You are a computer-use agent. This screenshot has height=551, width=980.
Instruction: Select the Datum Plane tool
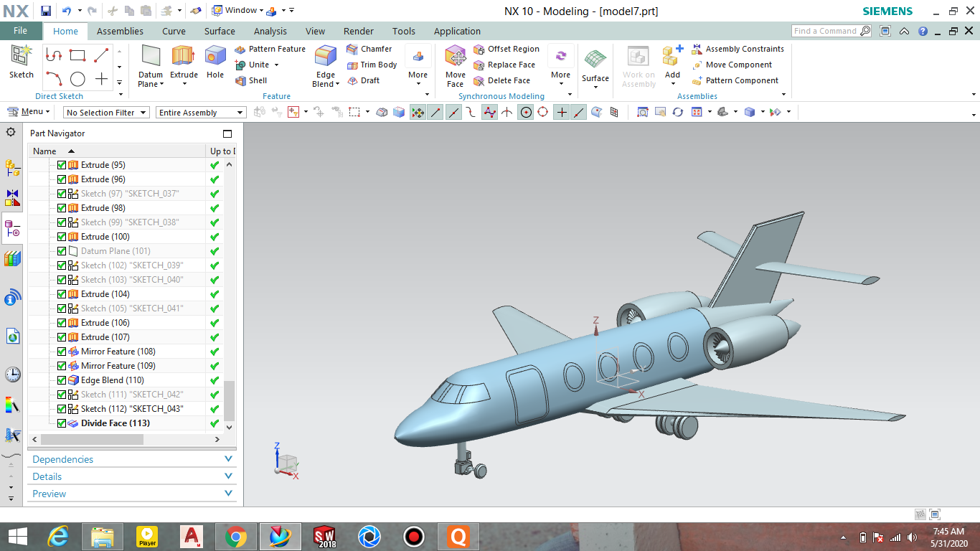(x=151, y=66)
